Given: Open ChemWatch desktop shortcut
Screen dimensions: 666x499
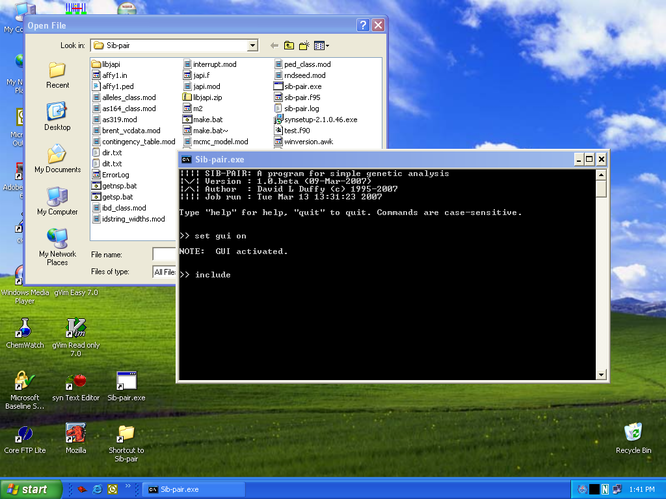Looking at the screenshot, I should pyautogui.click(x=25, y=334).
